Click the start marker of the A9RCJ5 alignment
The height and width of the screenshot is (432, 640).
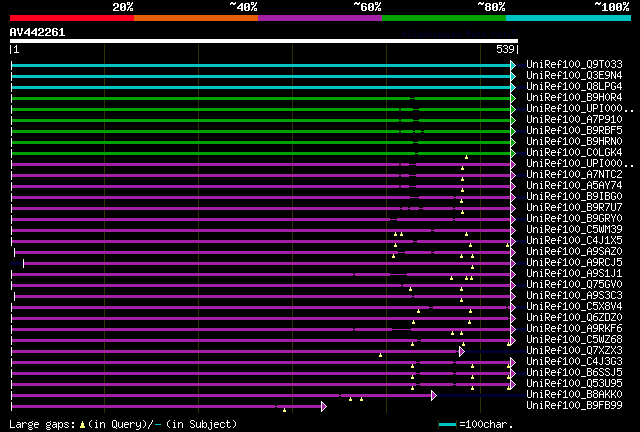(24, 264)
